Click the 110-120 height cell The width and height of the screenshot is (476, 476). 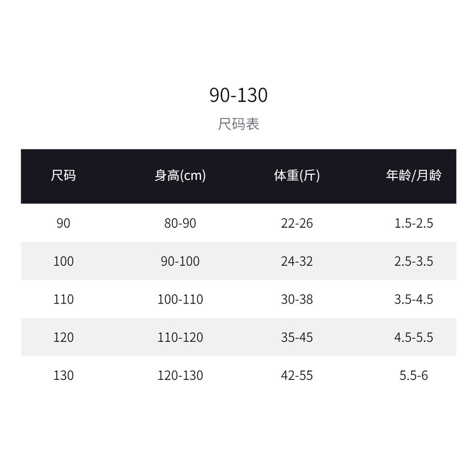coord(180,337)
